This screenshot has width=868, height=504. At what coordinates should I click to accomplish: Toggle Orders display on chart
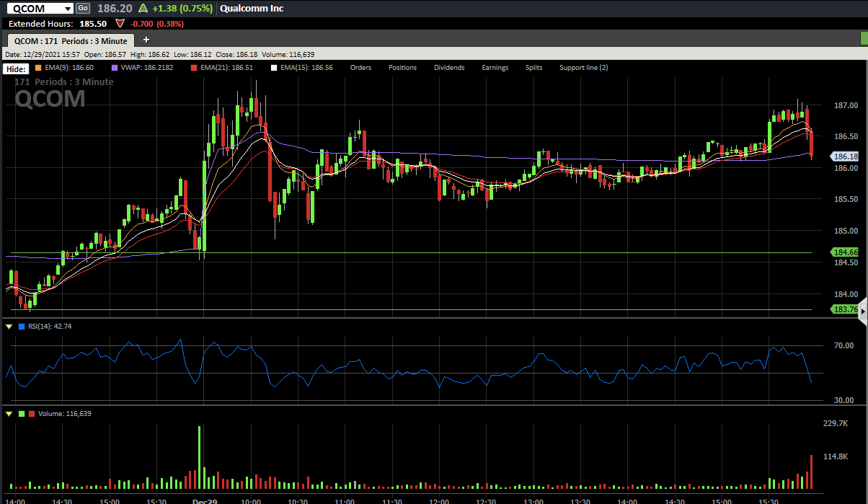(360, 68)
